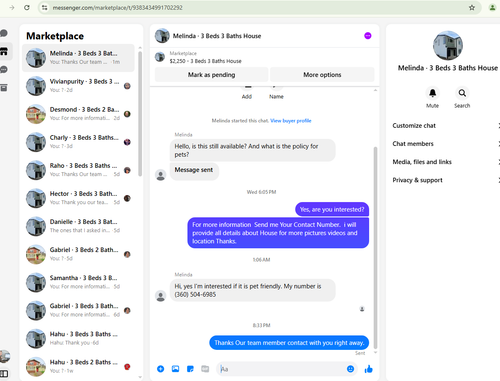This screenshot has width=500, height=381.
Task: Click the Name shortcut in the chat
Action: 276,93
